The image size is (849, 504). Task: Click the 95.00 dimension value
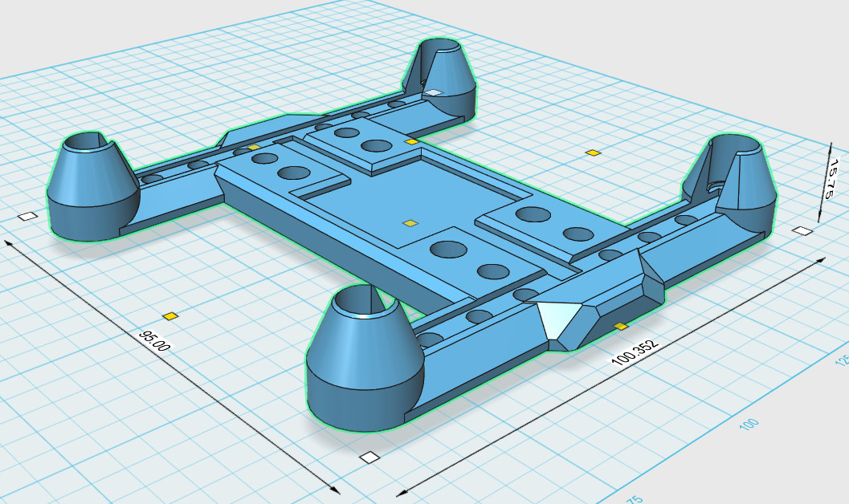tap(155, 341)
